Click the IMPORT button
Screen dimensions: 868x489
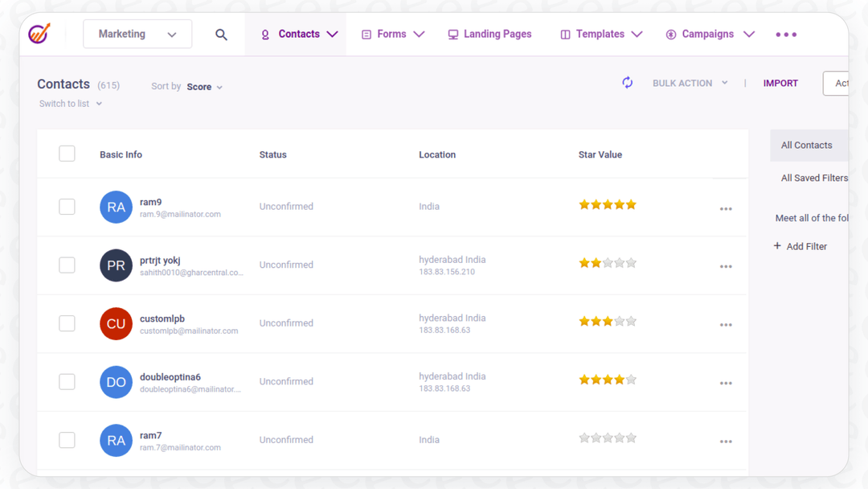(780, 82)
